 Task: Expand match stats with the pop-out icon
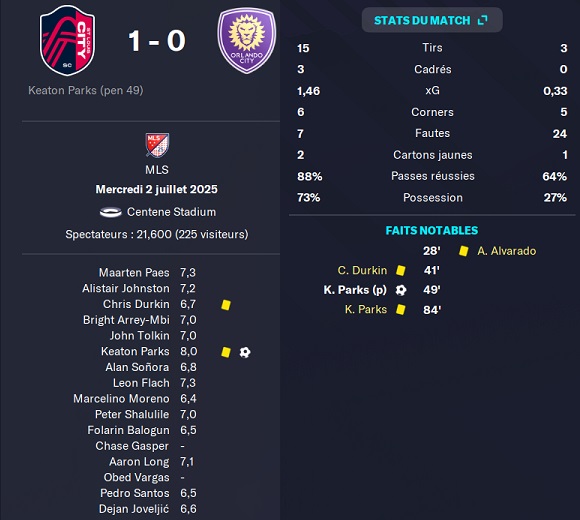point(483,20)
